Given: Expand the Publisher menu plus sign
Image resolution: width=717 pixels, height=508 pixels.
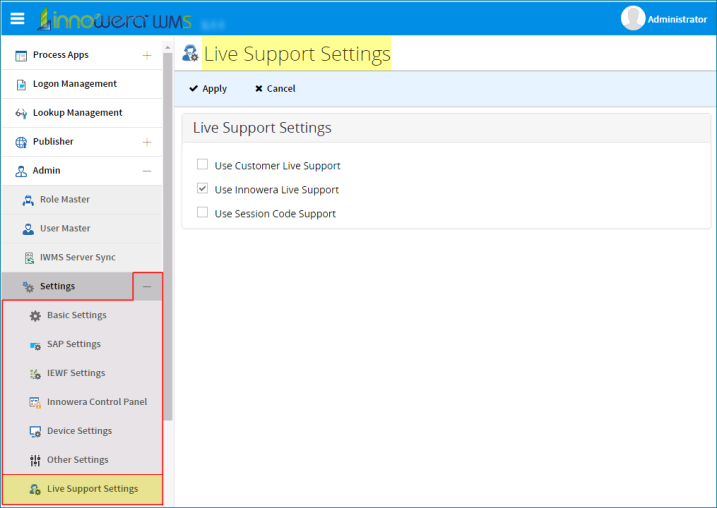Looking at the screenshot, I should 147,142.
